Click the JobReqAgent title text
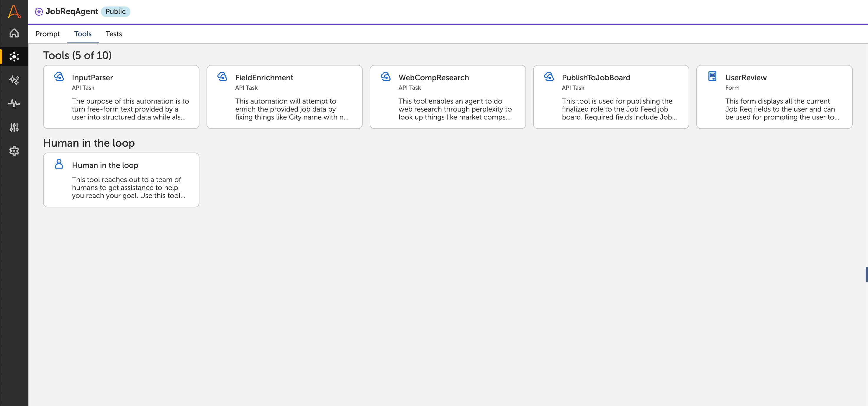This screenshot has width=868, height=406. [x=72, y=12]
